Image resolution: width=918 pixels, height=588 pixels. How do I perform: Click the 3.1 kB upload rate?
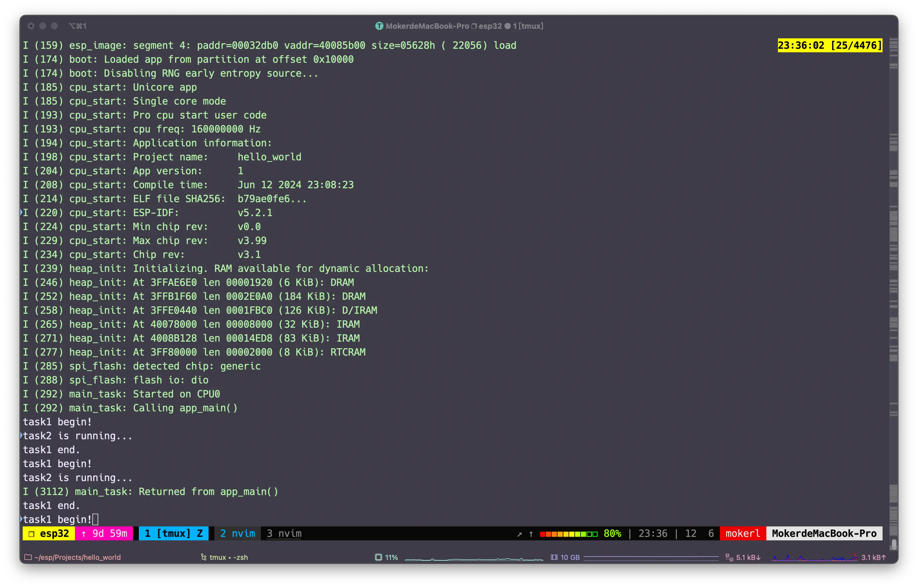[873, 557]
